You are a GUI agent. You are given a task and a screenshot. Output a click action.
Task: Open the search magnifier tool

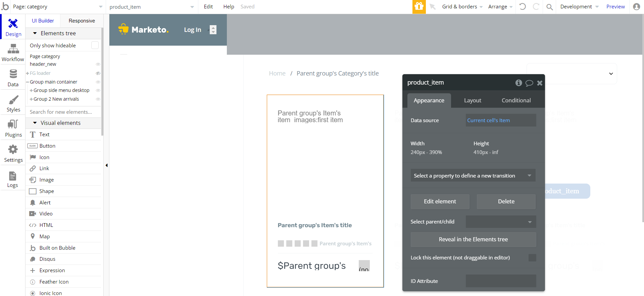[549, 7]
